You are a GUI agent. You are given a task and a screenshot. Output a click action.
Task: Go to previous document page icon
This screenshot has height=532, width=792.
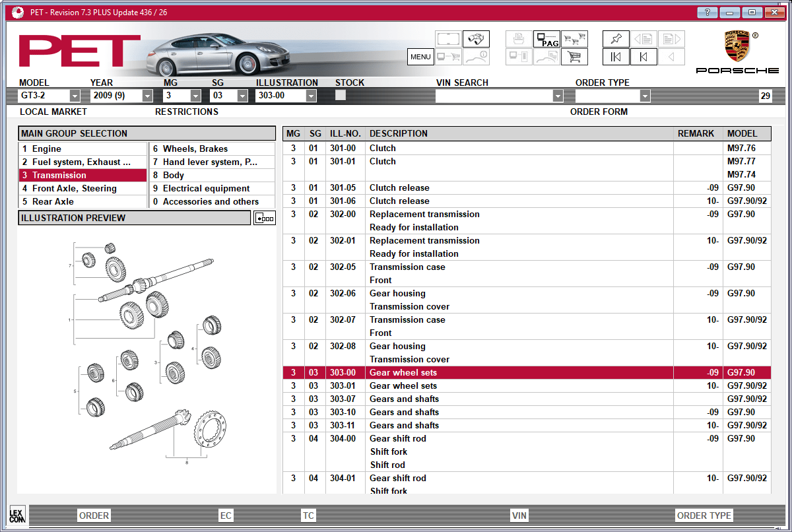click(x=643, y=39)
